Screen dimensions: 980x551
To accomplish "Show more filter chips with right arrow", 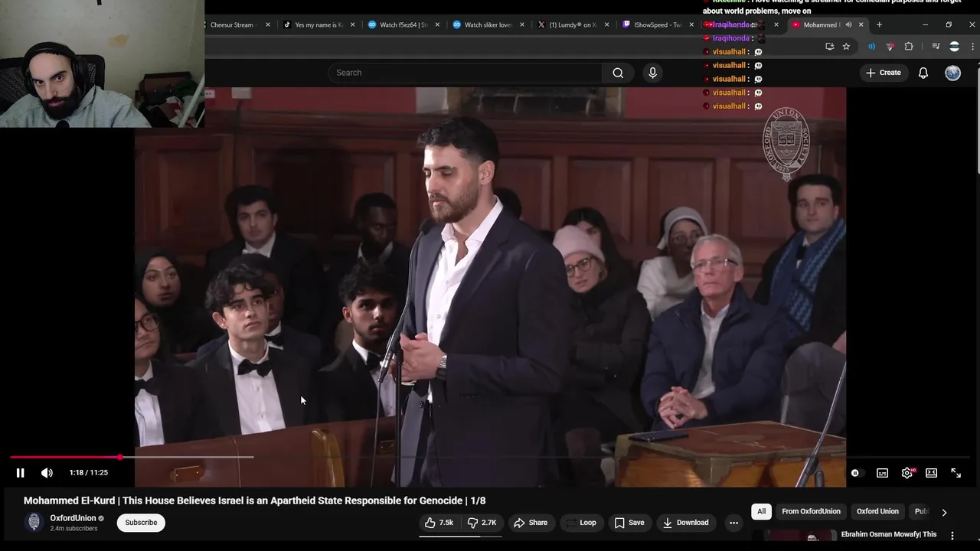I will pyautogui.click(x=944, y=512).
